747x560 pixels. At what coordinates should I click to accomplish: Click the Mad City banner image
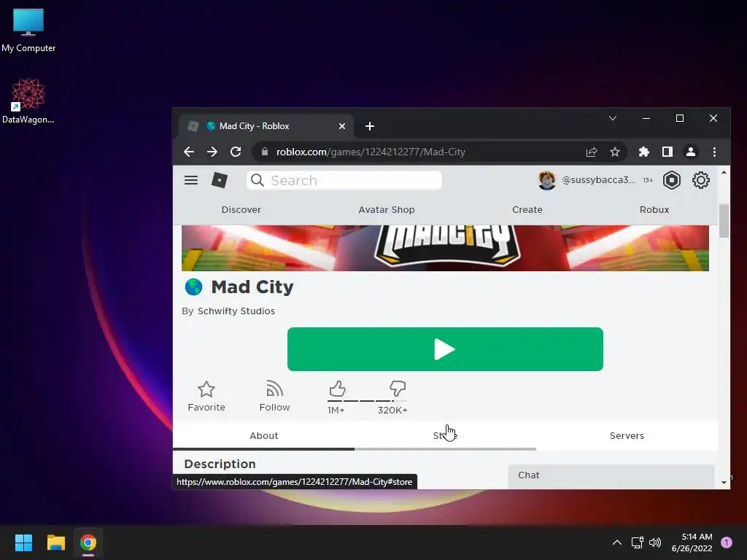[x=445, y=248]
